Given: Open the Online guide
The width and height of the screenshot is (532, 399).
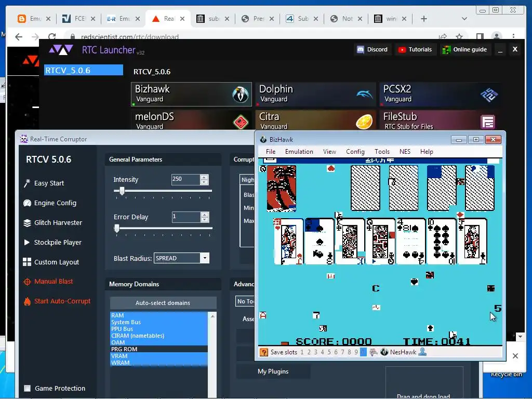Looking at the screenshot, I should coord(465,49).
